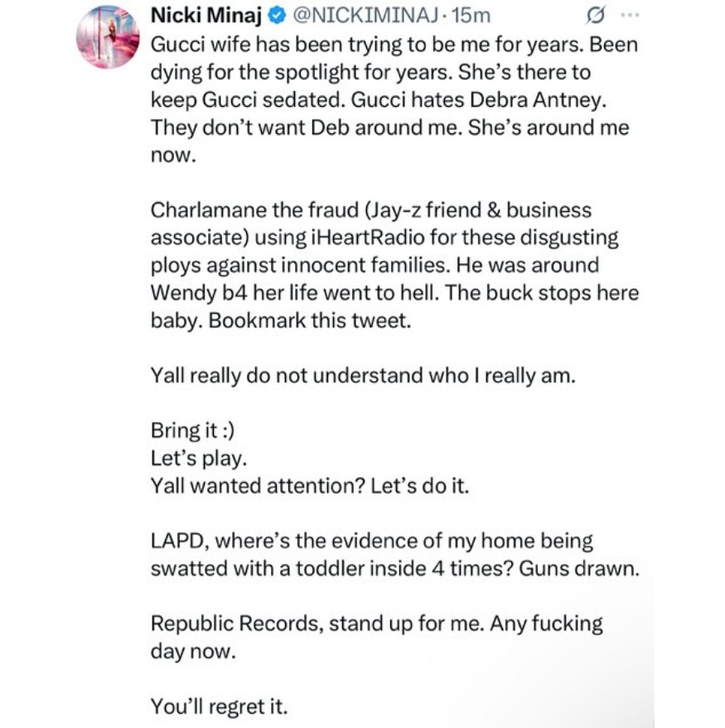Screen dimensions: 725x728
Task: Click the Grok slashed-circle icon
Action: [x=593, y=14]
